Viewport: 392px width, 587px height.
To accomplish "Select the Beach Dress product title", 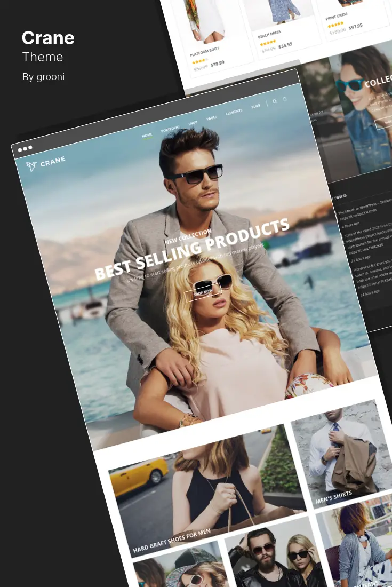I will pos(269,35).
